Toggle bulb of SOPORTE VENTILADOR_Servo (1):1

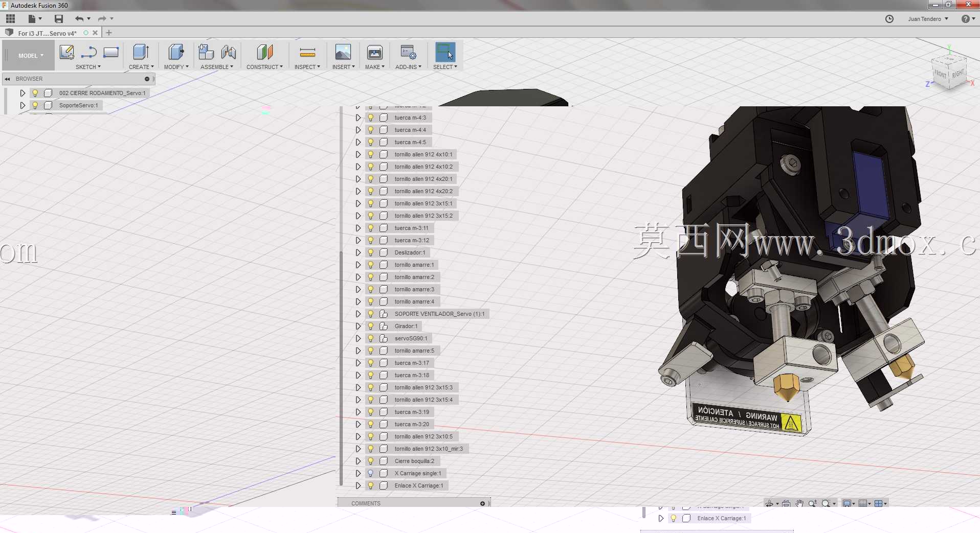coord(371,314)
